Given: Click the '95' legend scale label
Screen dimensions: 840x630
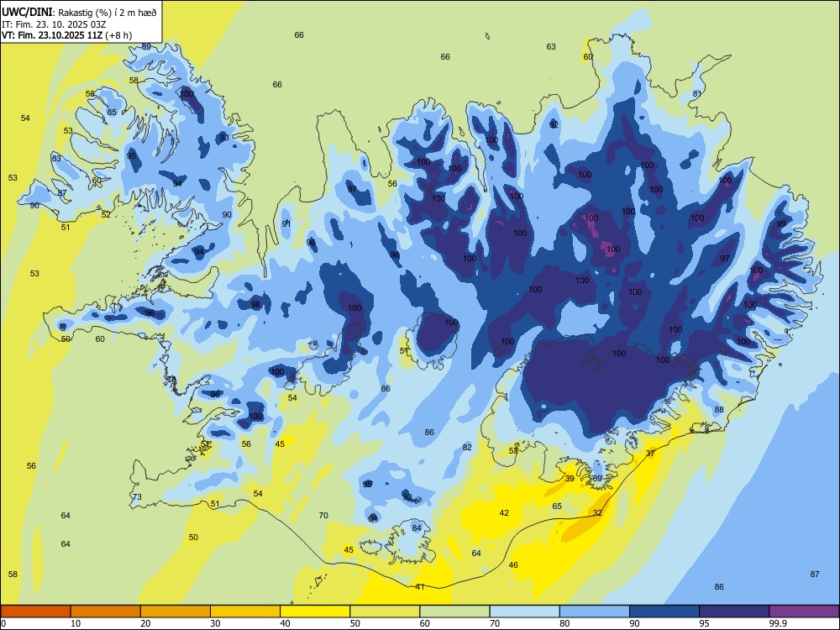Looking at the screenshot, I should (x=705, y=623).
